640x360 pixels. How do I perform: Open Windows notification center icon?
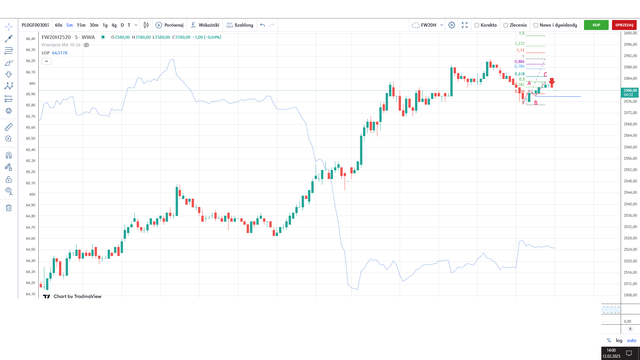[x=629, y=353]
